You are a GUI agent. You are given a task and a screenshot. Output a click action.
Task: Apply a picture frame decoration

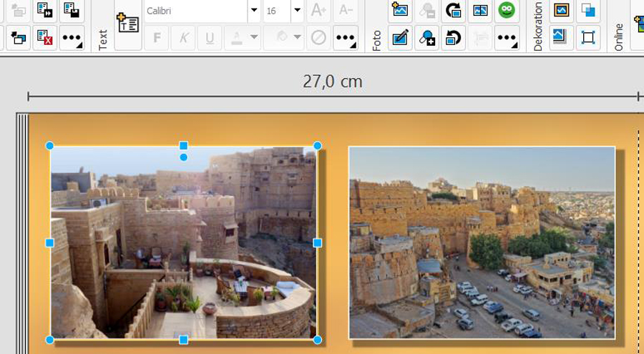(562, 9)
